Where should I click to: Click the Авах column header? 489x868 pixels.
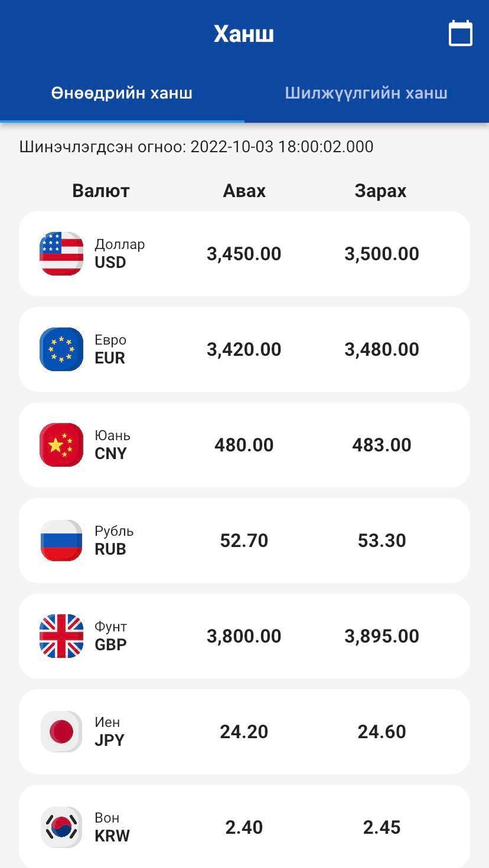[x=244, y=191]
